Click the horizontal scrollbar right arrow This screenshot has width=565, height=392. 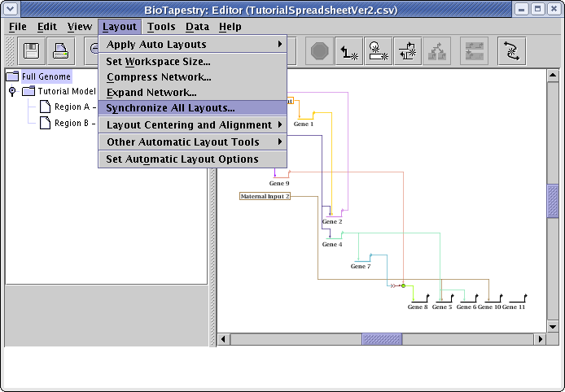pyautogui.click(x=540, y=338)
